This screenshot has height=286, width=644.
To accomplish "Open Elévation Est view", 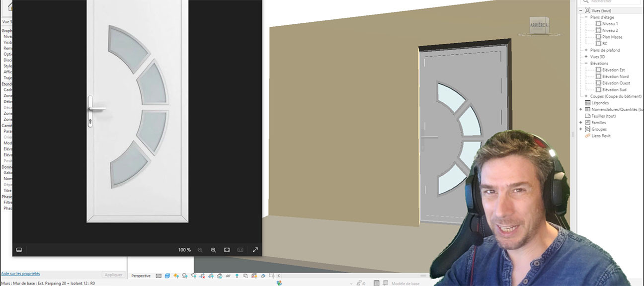I will coord(613,70).
